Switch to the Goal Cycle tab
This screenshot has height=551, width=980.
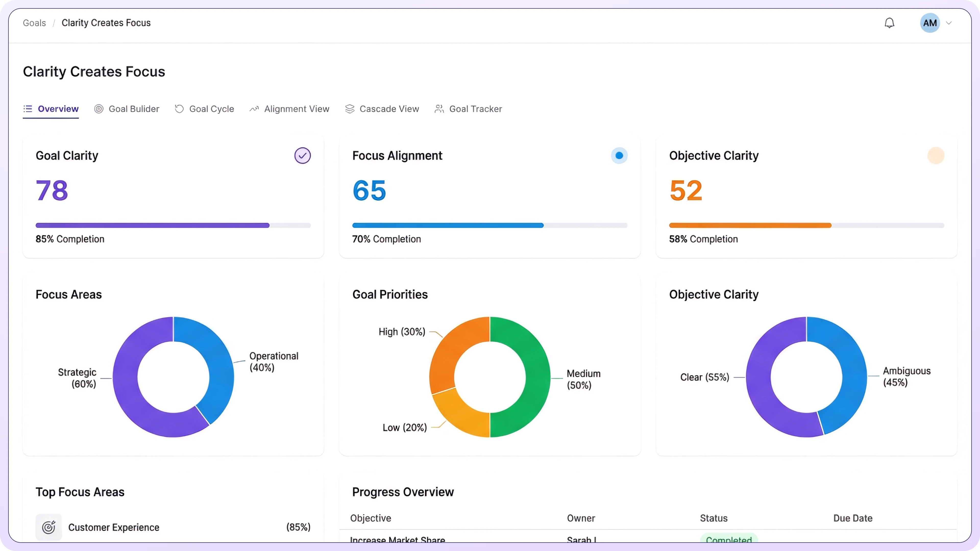(212, 109)
